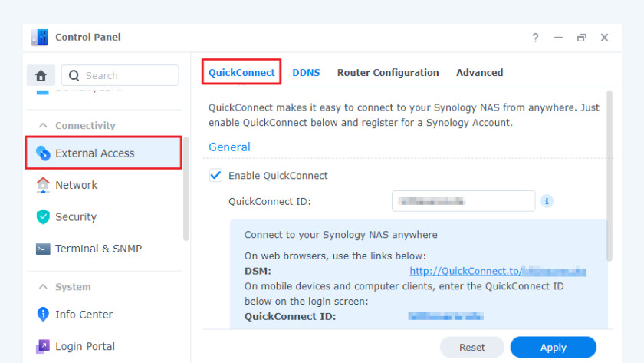
Task: Collapse the System section
Action: point(42,287)
